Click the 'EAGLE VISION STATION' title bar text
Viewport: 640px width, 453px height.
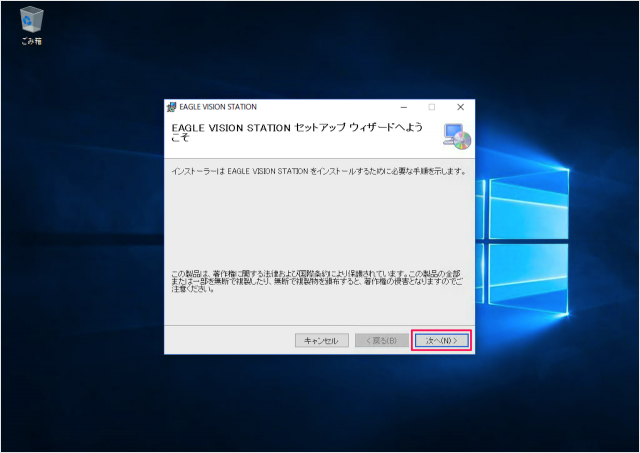click(218, 107)
